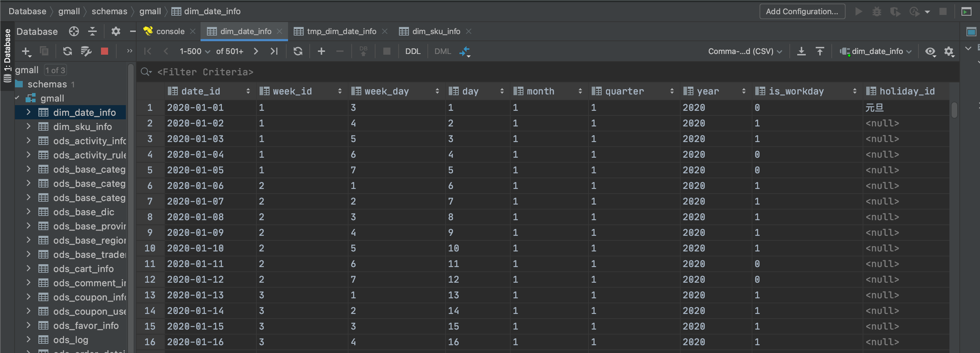Screen dimensions: 980x353
Task: Jump to the last page of rows
Action: (x=274, y=51)
